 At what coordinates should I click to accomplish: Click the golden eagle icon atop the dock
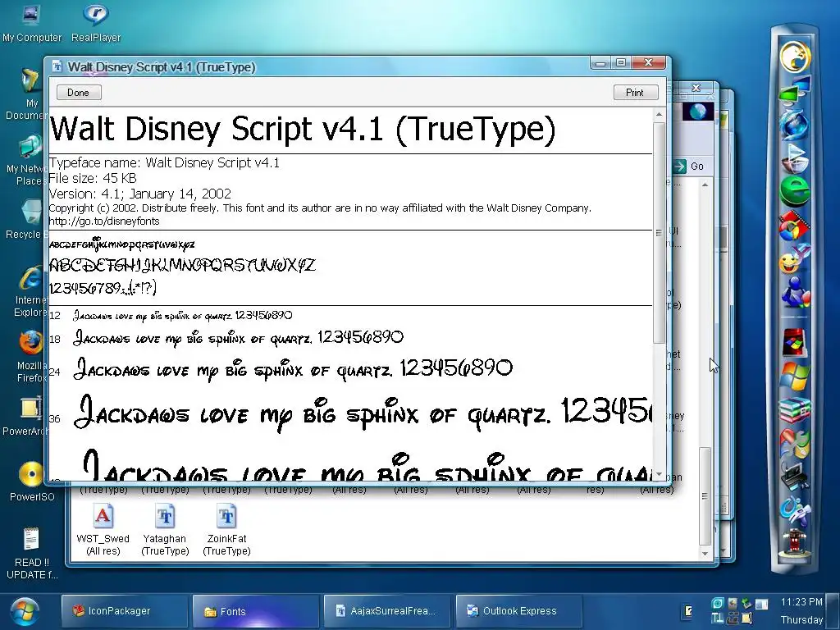pos(795,57)
